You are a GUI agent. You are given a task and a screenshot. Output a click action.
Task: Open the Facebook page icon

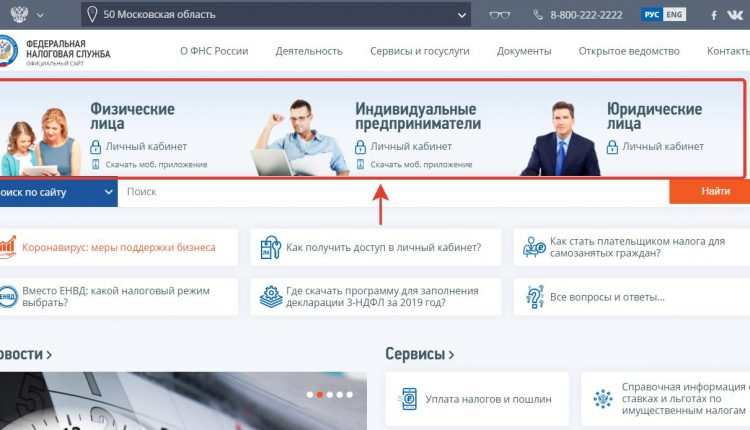pos(714,15)
